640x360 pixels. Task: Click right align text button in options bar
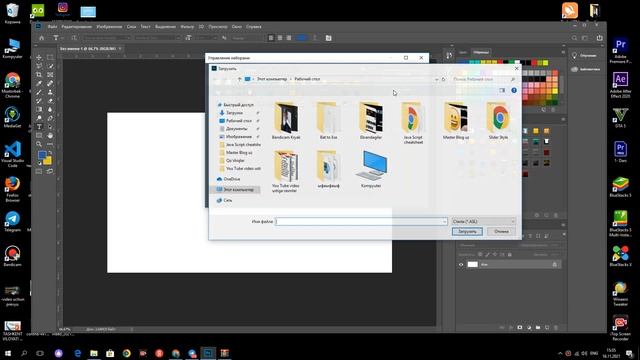(289, 38)
